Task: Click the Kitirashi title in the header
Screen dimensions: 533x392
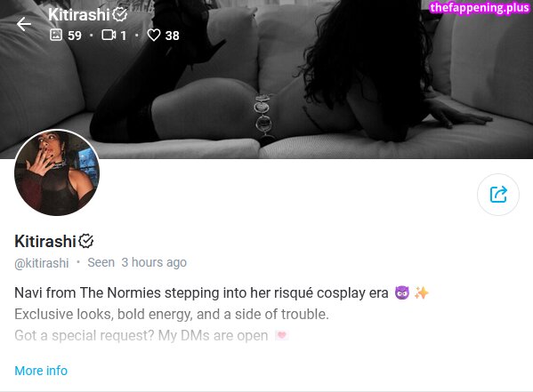Action: pos(79,14)
